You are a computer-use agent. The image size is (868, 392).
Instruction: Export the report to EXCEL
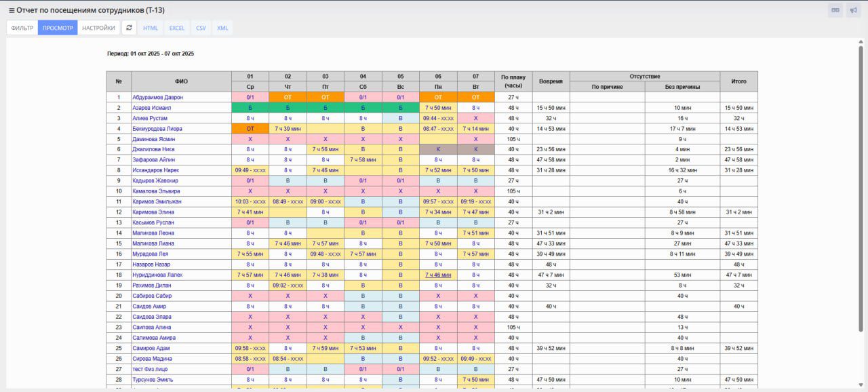point(177,28)
